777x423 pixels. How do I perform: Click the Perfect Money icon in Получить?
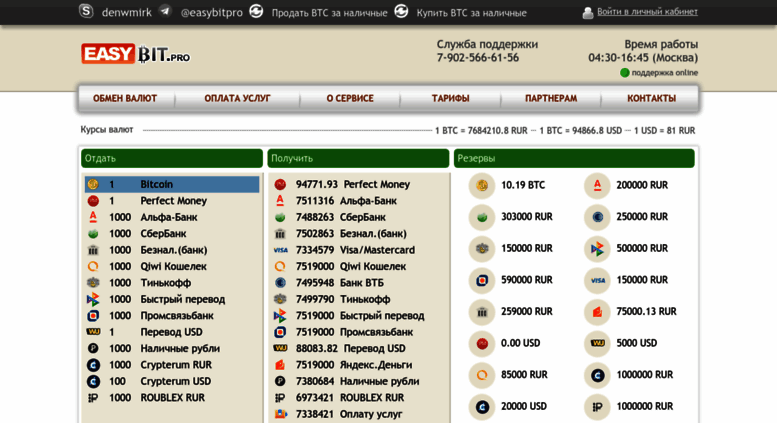point(280,184)
